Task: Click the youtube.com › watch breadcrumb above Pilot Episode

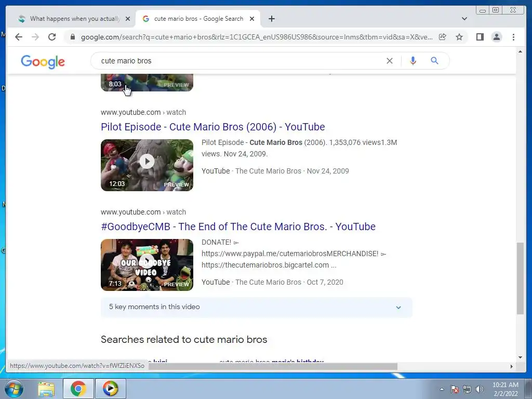Action: coord(143,112)
